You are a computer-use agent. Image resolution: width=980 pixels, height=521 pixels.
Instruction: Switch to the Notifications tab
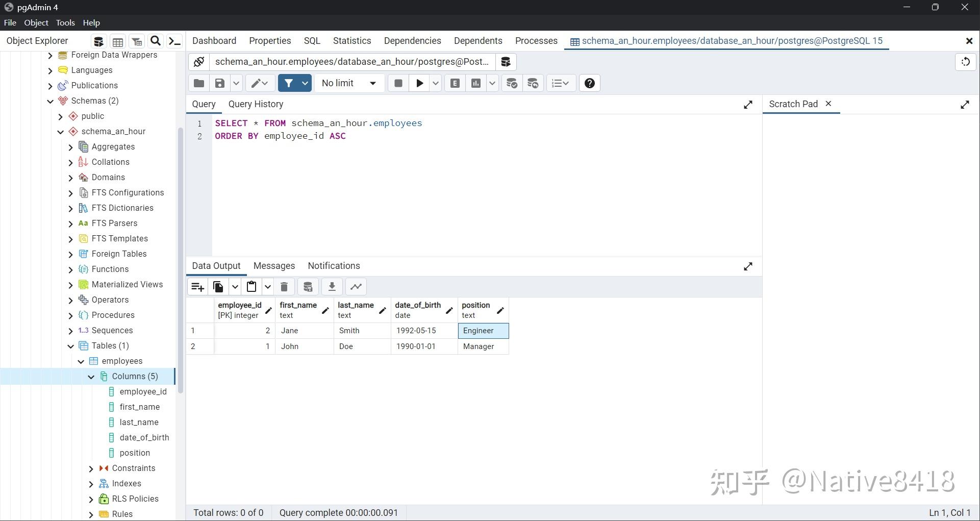click(334, 266)
